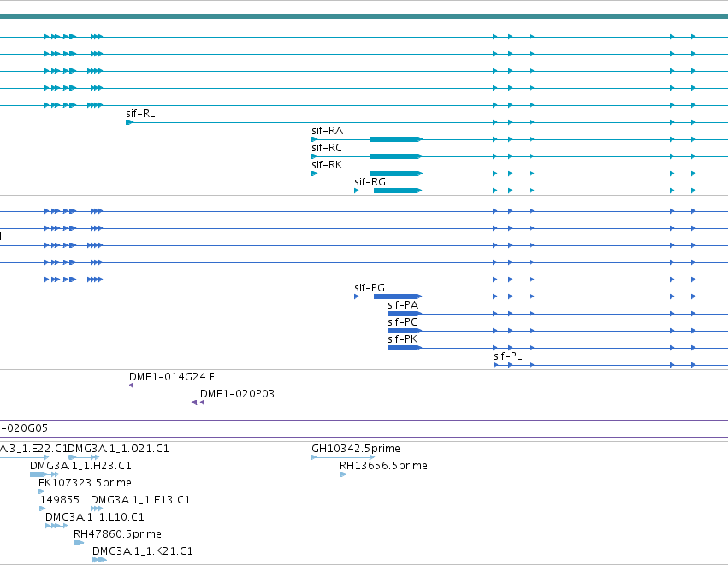Select the sif-RL transcript label
This screenshot has width=728, height=565.
point(140,114)
